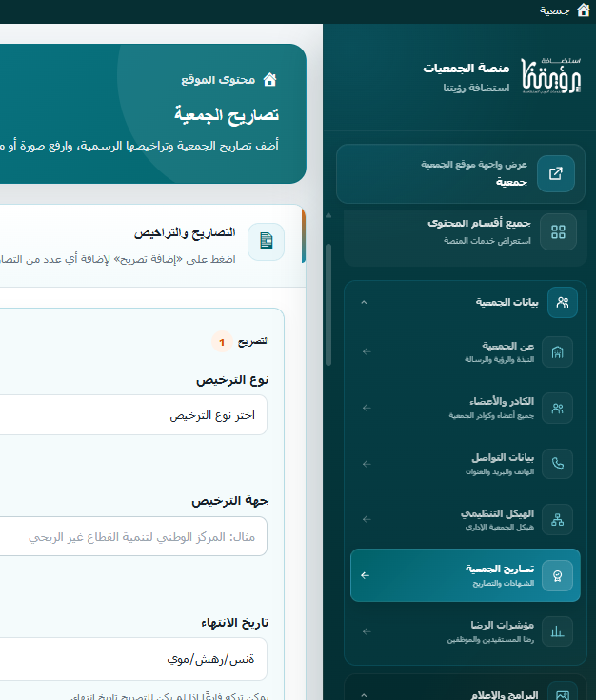The width and height of the screenshot is (596, 700).
Task: Click the document icon for التصاريح والتراخيص
Action: tap(266, 242)
